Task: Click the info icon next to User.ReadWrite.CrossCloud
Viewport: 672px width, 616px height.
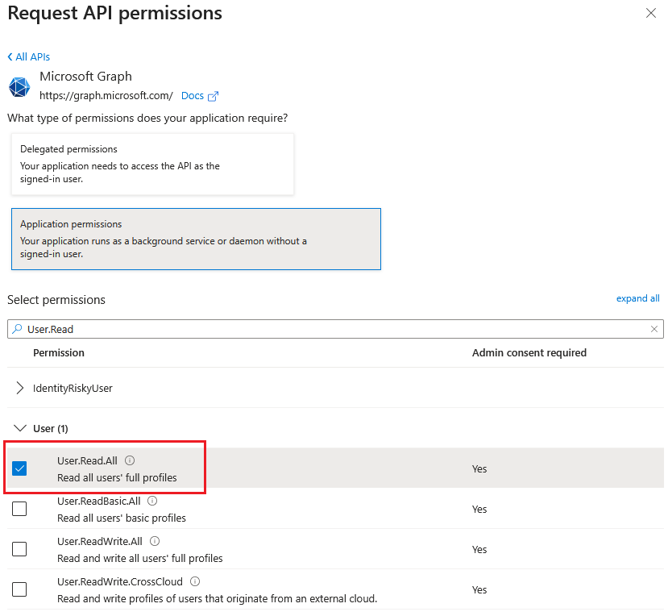Action: pos(195,581)
